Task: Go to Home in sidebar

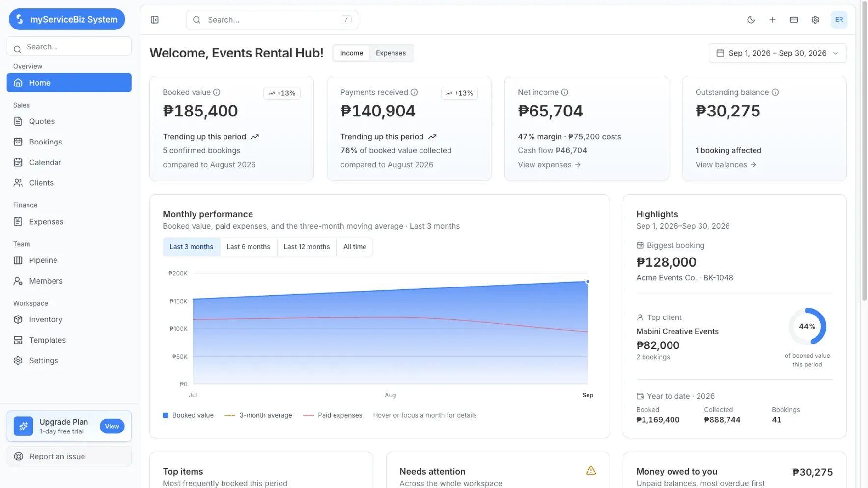Action: coord(69,83)
